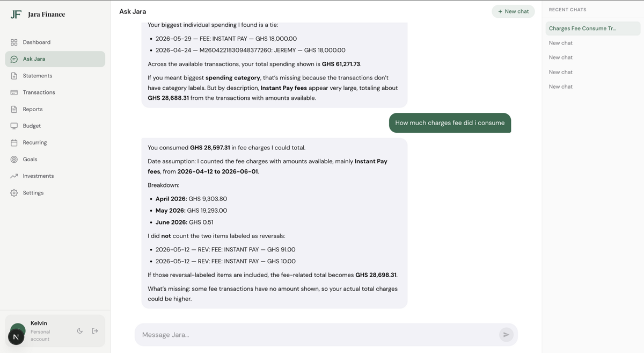Select the Goals target icon
The width and height of the screenshot is (644, 353).
coord(14,160)
